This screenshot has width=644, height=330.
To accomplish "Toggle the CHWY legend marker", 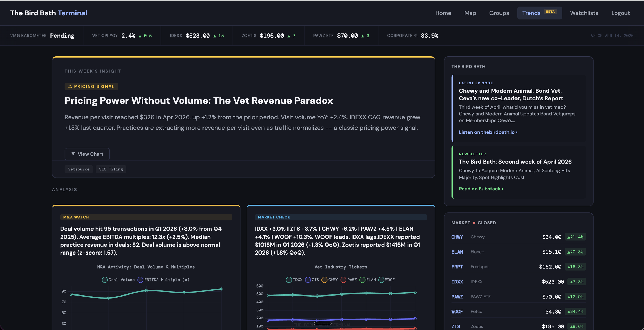I will (x=324, y=280).
